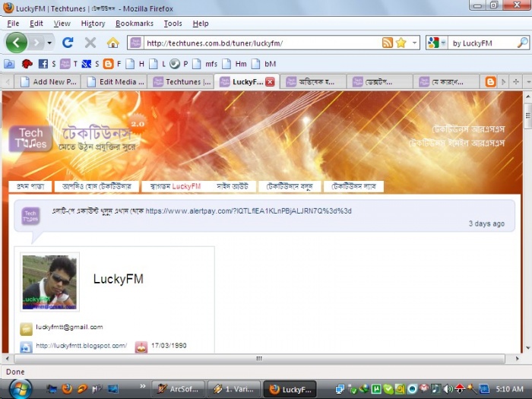Viewport: 532px width, 399px height.
Task: Open a new tab with the plus button
Action: (516, 82)
